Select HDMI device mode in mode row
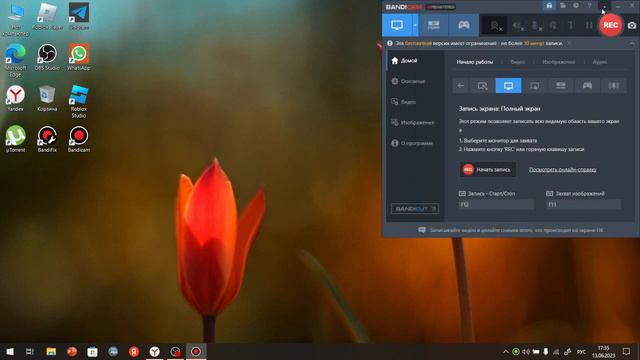This screenshot has height=360, width=640. click(x=561, y=86)
